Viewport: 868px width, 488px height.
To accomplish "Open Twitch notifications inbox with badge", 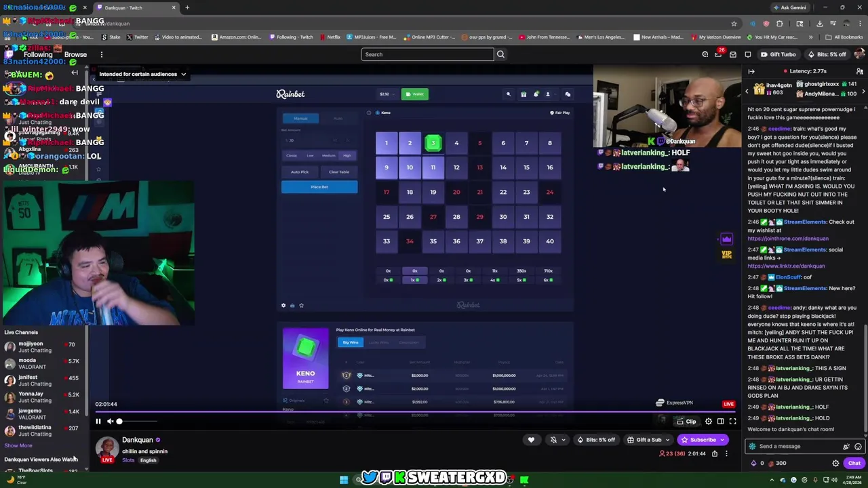I will tap(718, 54).
